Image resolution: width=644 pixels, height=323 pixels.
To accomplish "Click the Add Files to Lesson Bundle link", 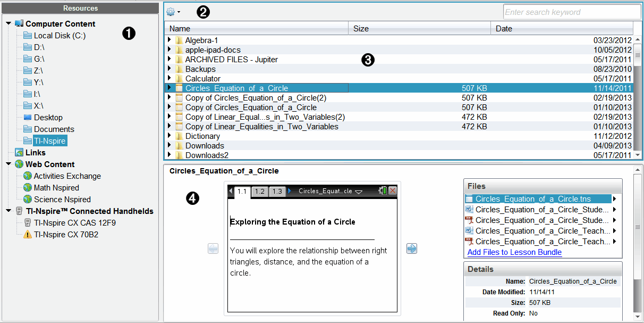I will click(x=514, y=252).
